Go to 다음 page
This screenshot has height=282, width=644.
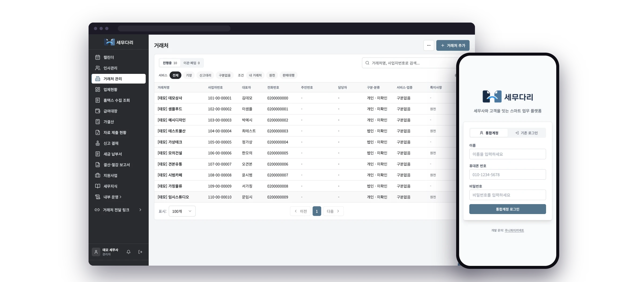(x=333, y=211)
